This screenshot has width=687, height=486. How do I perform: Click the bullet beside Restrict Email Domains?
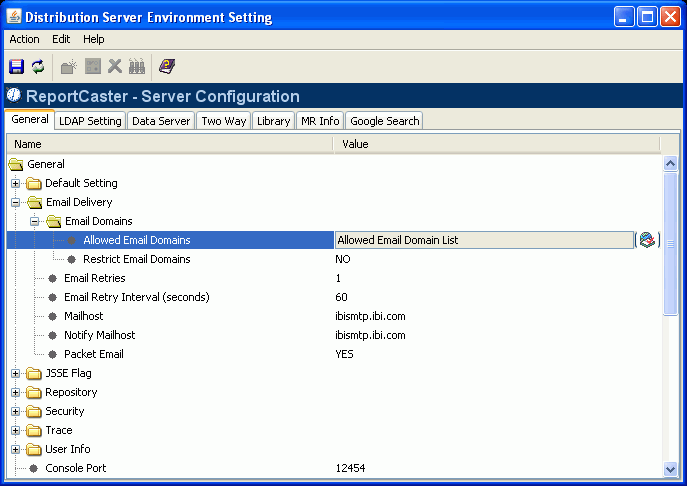point(71,259)
